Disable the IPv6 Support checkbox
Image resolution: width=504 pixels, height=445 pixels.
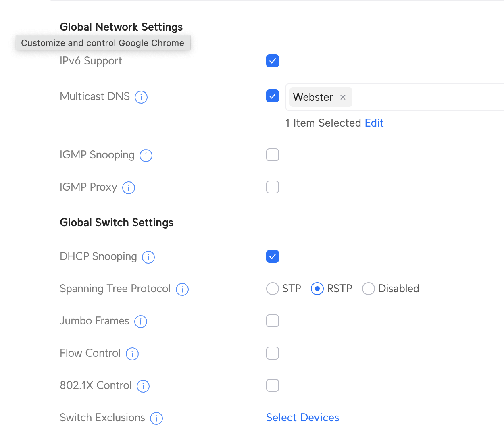point(273,61)
